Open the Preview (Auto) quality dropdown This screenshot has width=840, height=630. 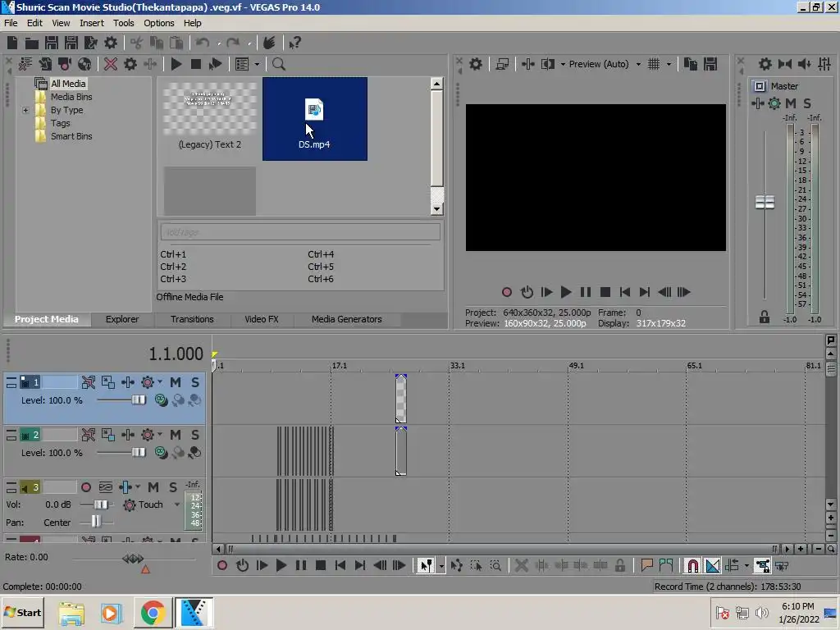click(638, 64)
